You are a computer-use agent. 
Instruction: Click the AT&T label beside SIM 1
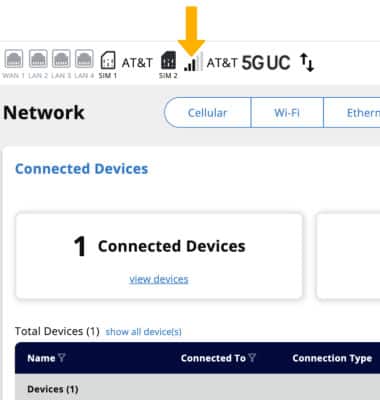coord(137,62)
